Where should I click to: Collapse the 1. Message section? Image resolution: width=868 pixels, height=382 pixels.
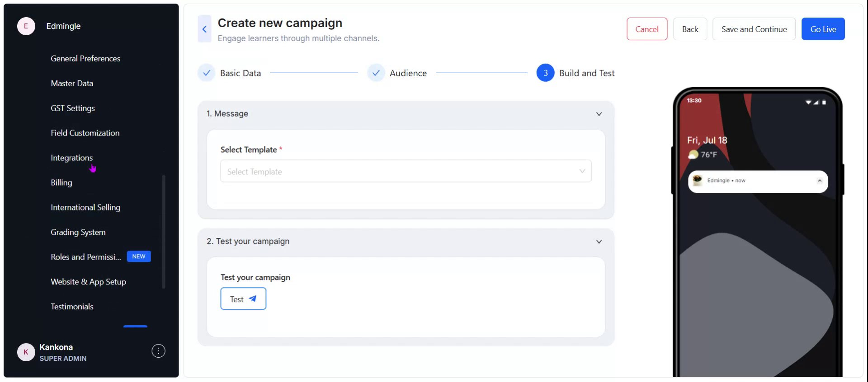tap(599, 114)
